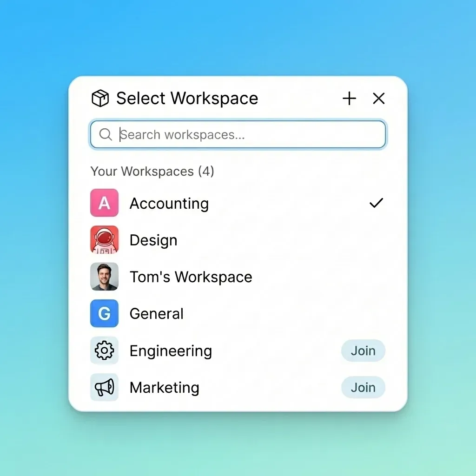
Task: Click the checkmark next to Accounting
Action: [376, 203]
